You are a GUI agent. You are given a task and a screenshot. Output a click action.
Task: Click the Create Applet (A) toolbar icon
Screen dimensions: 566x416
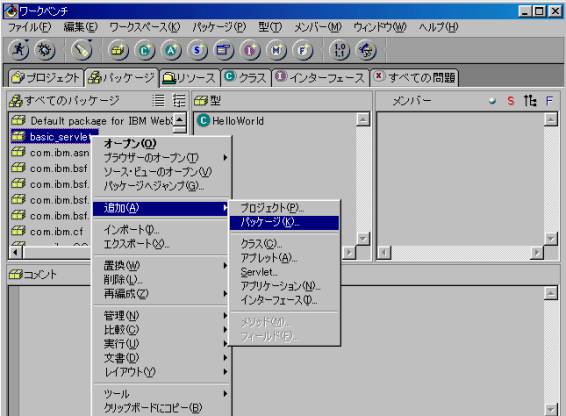pos(171,50)
